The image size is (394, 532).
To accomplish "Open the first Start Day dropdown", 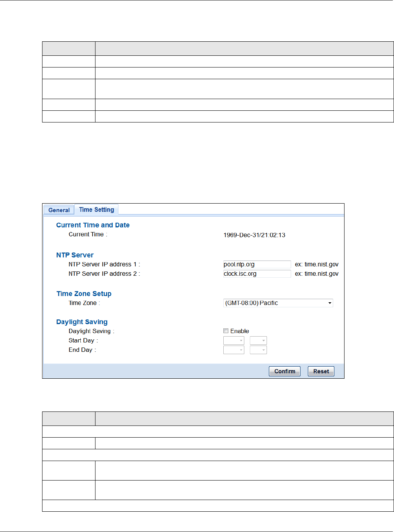I will [x=234, y=340].
